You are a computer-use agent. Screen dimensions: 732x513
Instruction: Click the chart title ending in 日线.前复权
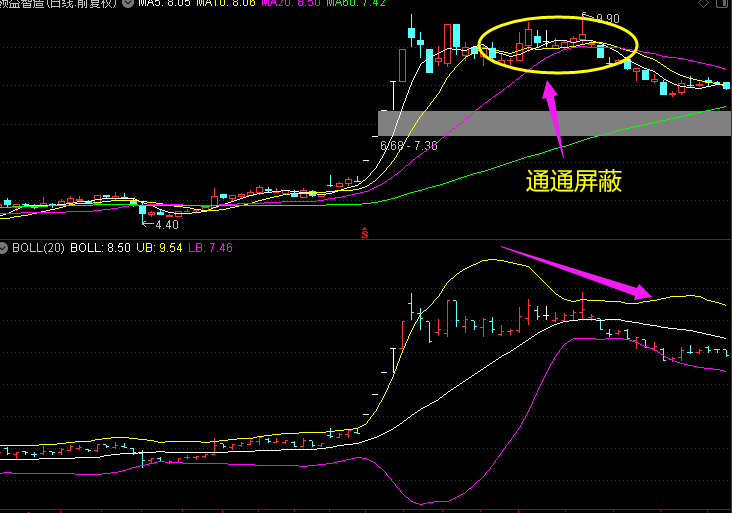coord(58,3)
